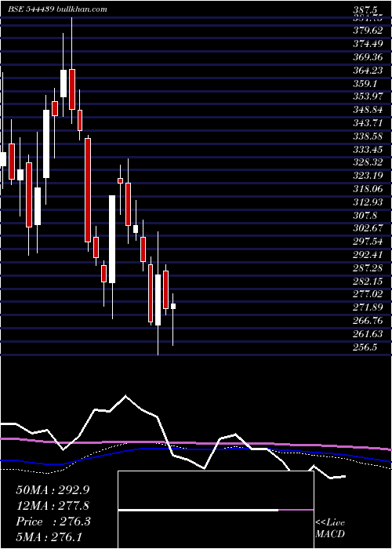Click the tallest red candle falling from 338 to 297
The width and height of the screenshot is (392, 549).
tap(88, 190)
